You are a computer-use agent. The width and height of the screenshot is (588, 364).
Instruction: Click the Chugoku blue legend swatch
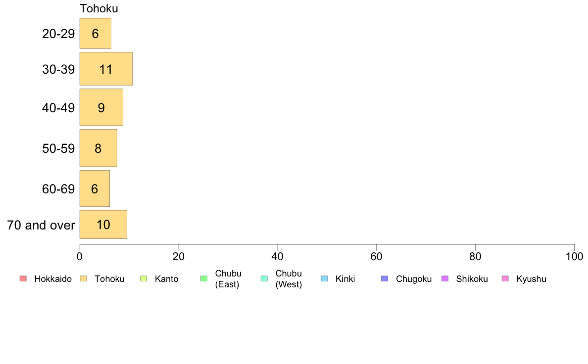tap(385, 278)
